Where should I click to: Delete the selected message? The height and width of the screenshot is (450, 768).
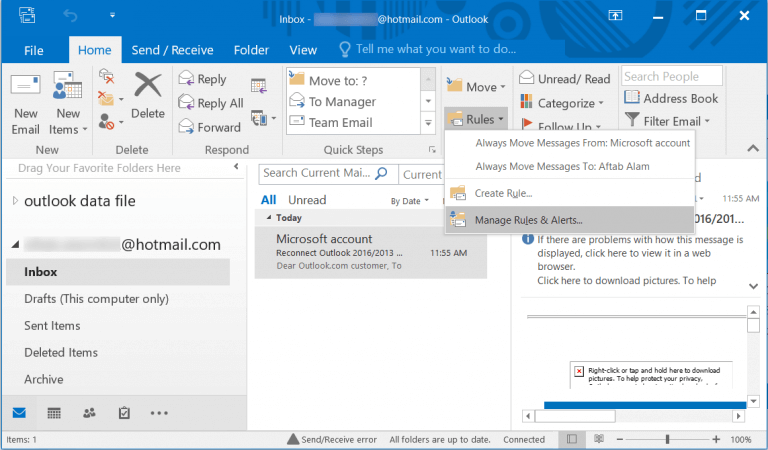click(x=148, y=96)
